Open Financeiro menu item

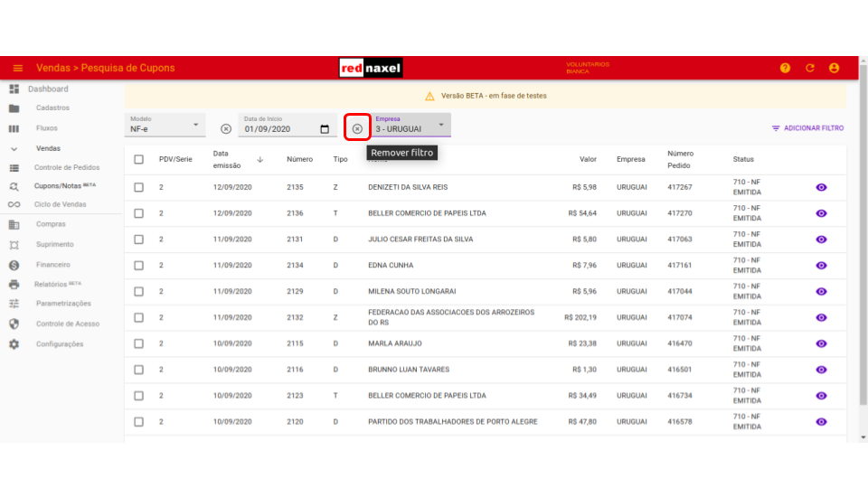click(53, 265)
